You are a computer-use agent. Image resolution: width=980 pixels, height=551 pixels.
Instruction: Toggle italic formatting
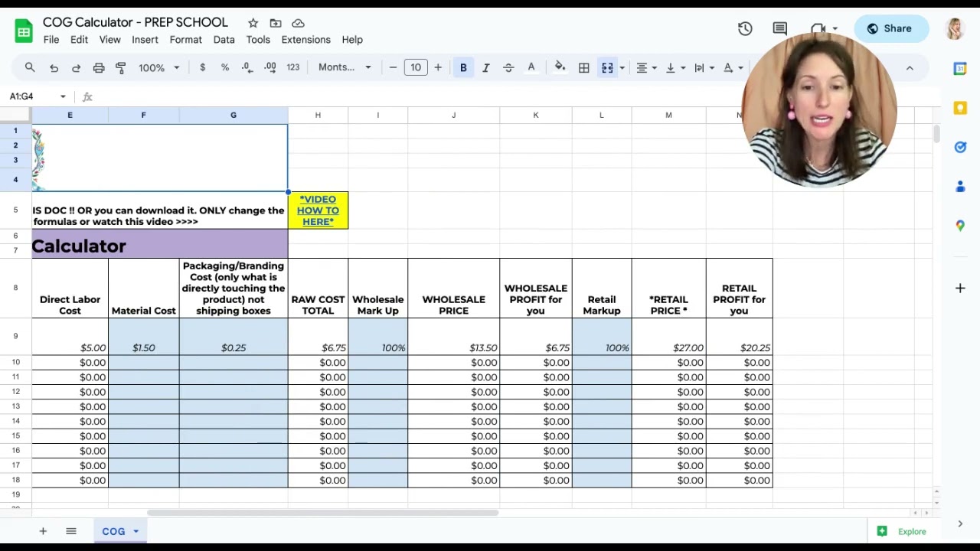tap(485, 67)
